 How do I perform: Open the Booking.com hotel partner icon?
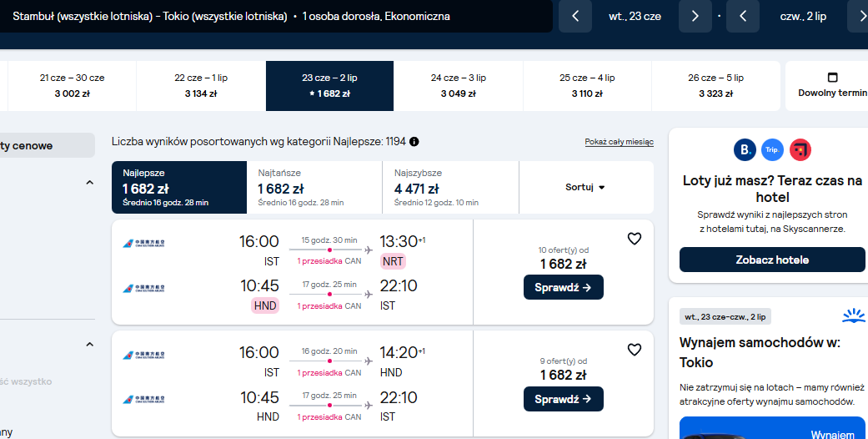(x=745, y=149)
